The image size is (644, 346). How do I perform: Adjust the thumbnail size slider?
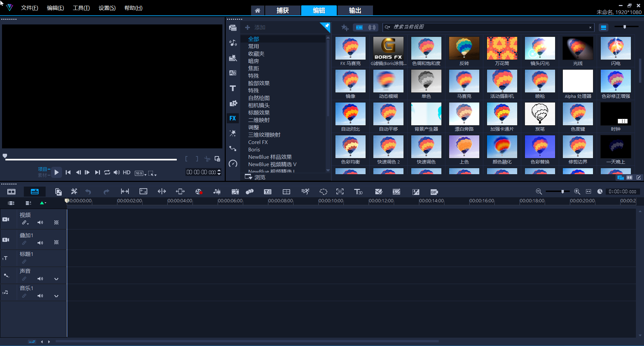(x=625, y=27)
